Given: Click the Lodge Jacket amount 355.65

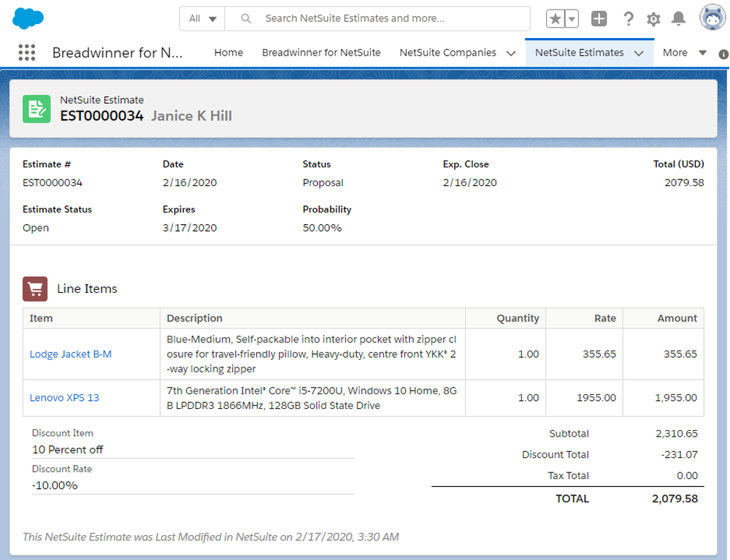Looking at the screenshot, I should 680,354.
